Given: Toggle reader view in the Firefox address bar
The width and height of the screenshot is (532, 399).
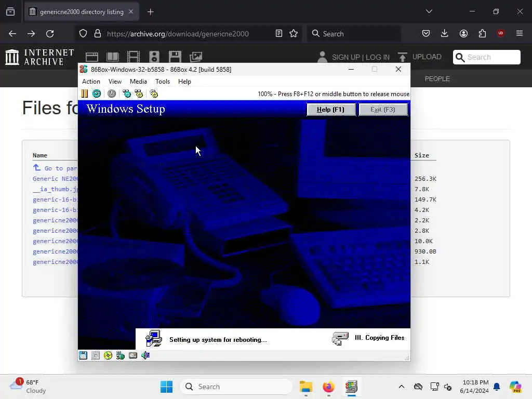Looking at the screenshot, I should point(279,34).
